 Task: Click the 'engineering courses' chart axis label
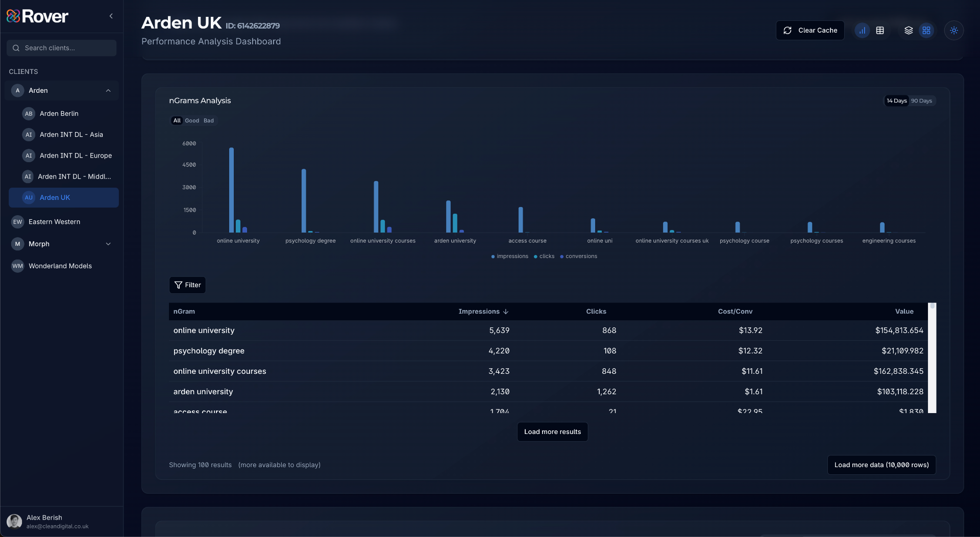[889, 241]
